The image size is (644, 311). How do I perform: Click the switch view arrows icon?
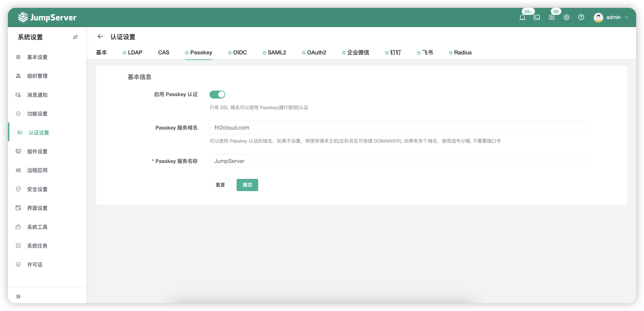(75, 37)
